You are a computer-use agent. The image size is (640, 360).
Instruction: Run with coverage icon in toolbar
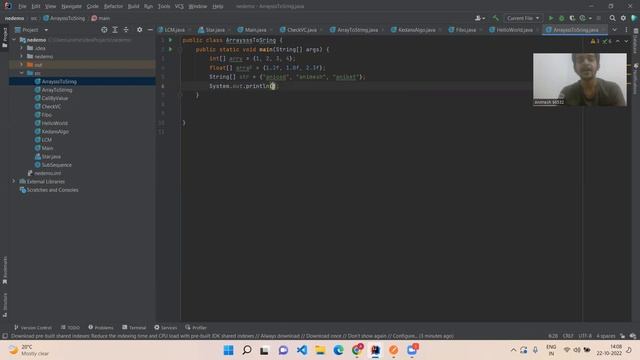click(x=572, y=18)
